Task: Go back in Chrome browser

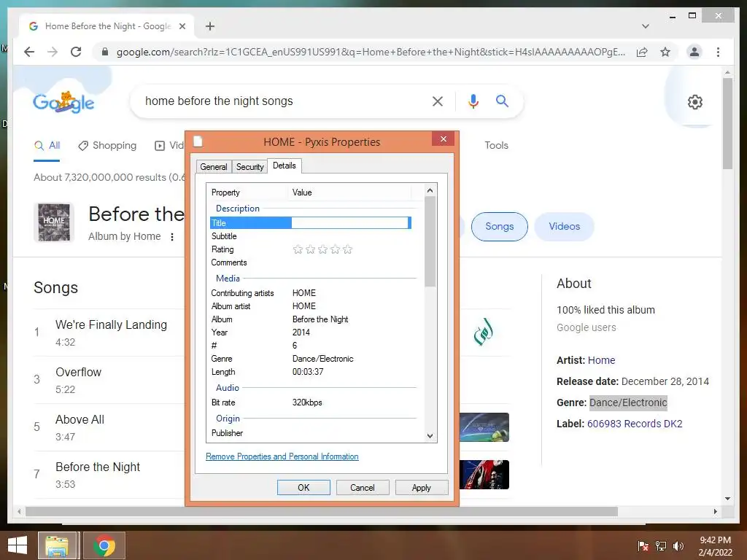Action: pyautogui.click(x=29, y=52)
